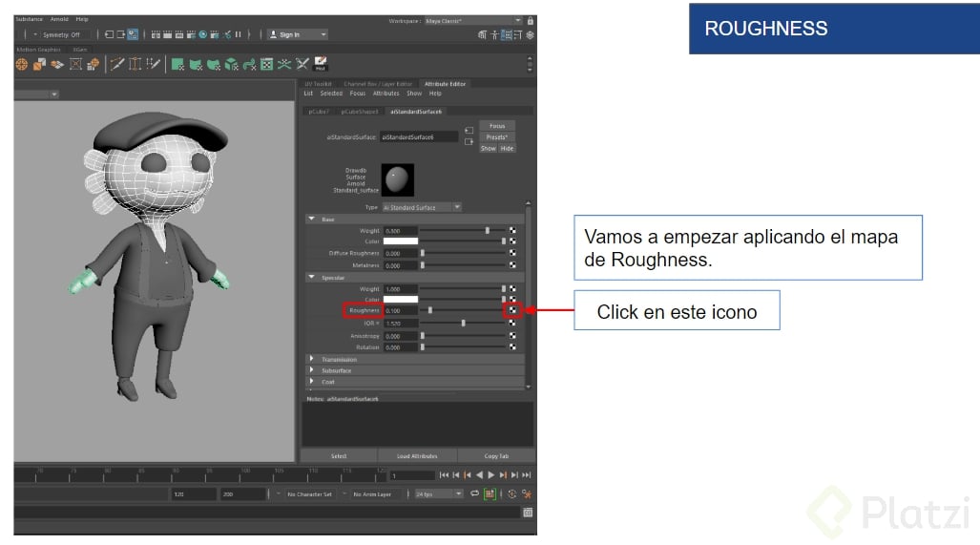Switch to the Channel Box / Layer Editor tab
The width and height of the screenshot is (980, 545).
(378, 84)
